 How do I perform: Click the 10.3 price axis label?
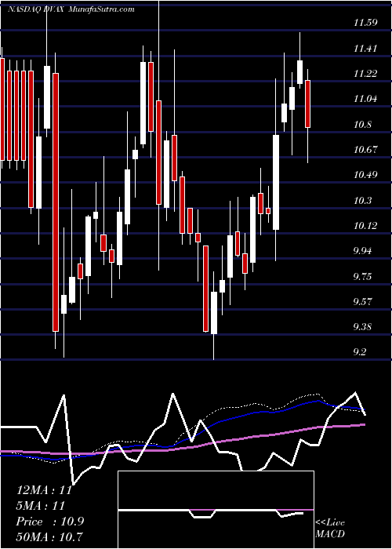click(x=362, y=201)
